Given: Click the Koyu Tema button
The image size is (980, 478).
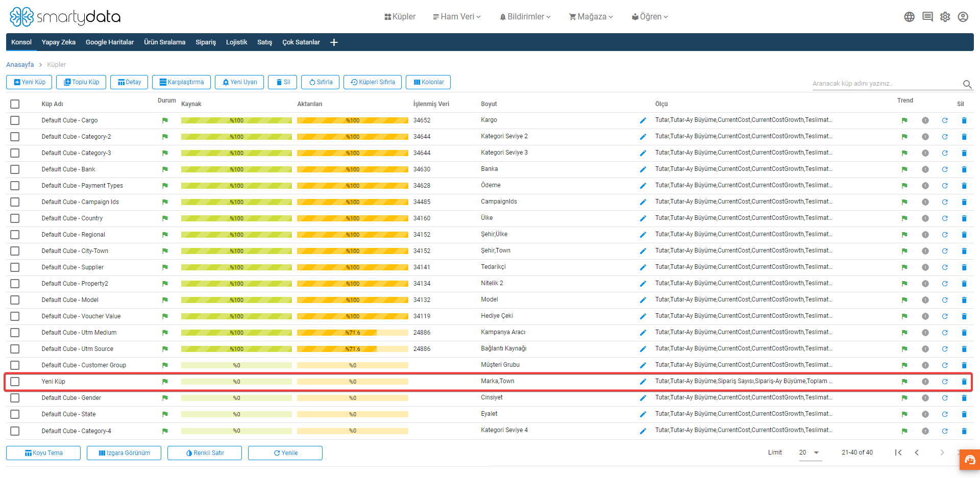Looking at the screenshot, I should 43,453.
